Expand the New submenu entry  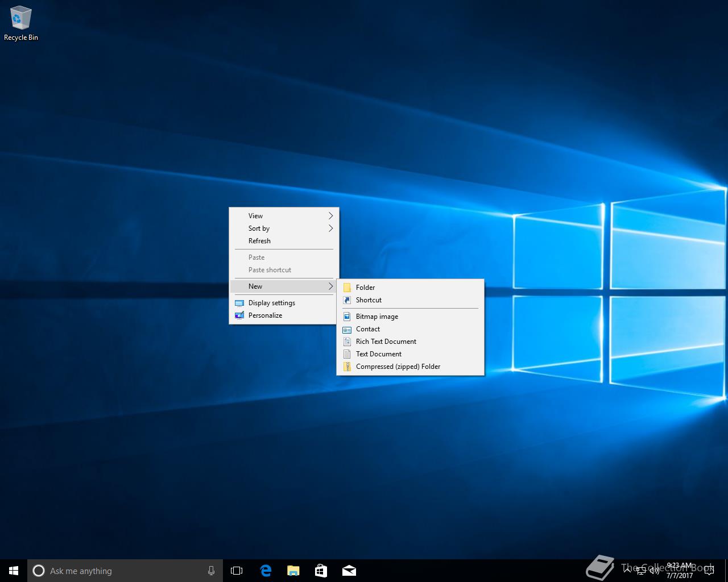point(284,286)
